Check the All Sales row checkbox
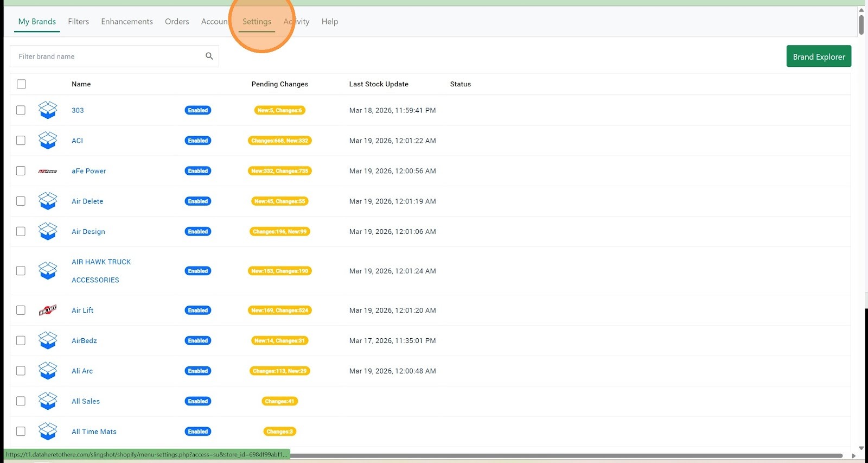This screenshot has width=868, height=463. [21, 402]
